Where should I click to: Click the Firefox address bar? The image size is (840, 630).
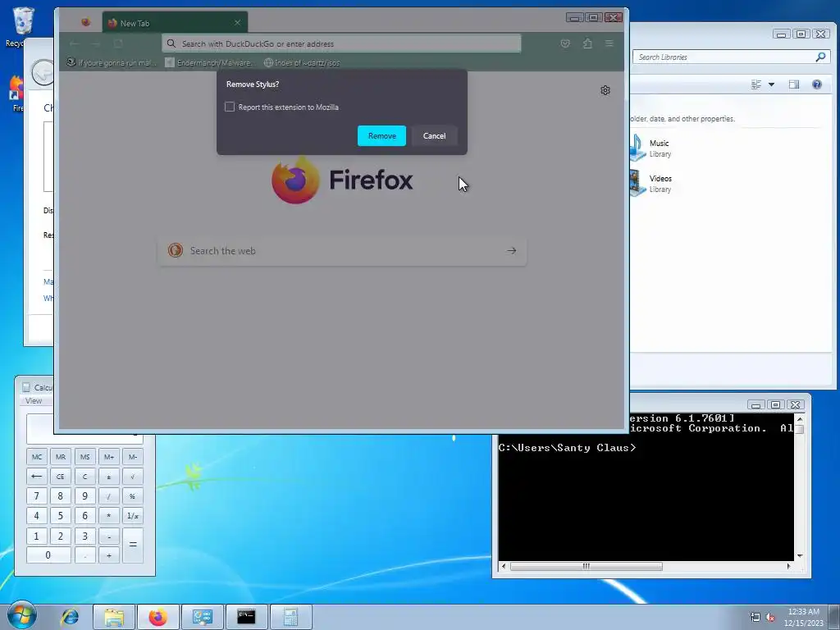pos(341,43)
